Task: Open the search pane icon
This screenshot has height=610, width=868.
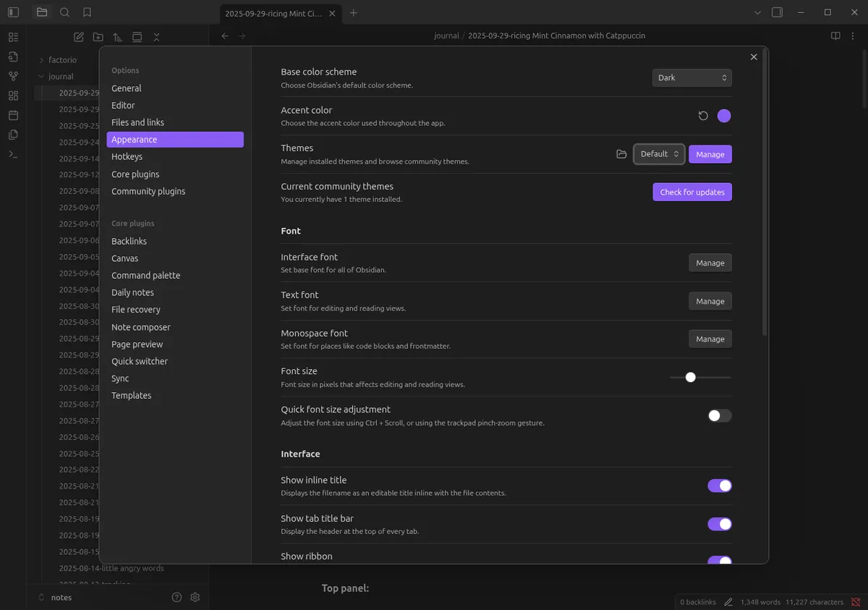Action: pos(64,12)
